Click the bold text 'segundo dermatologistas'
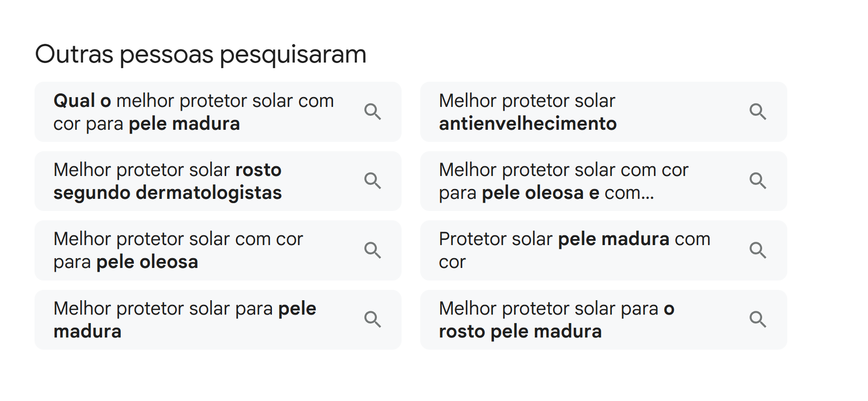The image size is (868, 401). (x=167, y=193)
